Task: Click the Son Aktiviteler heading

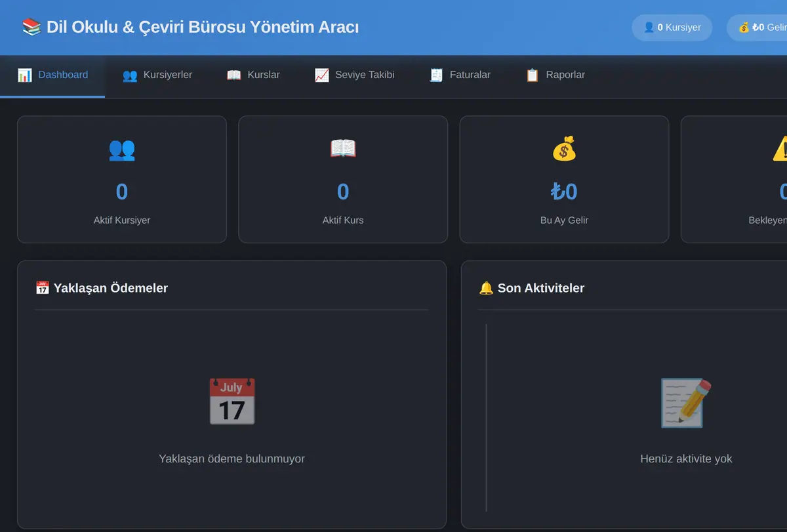Action: [x=541, y=288]
